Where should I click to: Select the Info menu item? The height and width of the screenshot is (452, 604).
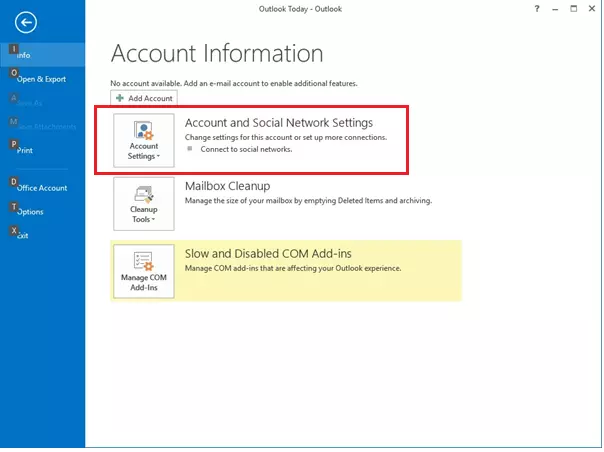pyautogui.click(x=42, y=55)
